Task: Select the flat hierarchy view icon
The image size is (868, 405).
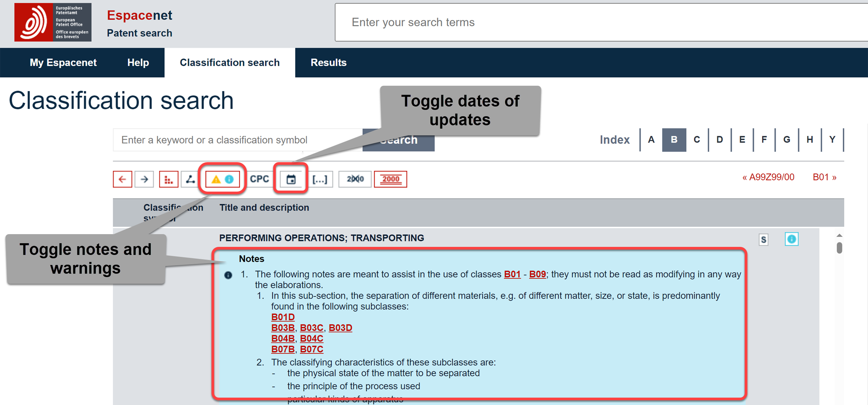Action: click(169, 179)
